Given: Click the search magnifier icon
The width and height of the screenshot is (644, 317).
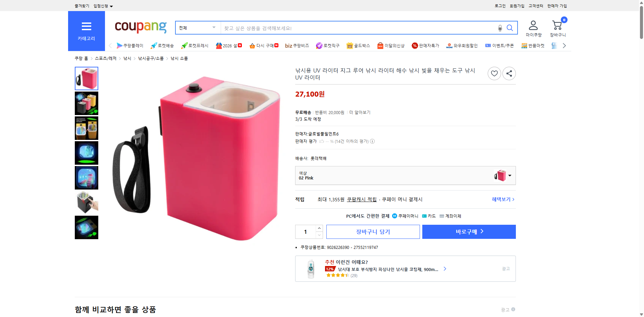Looking at the screenshot, I should point(510,28).
